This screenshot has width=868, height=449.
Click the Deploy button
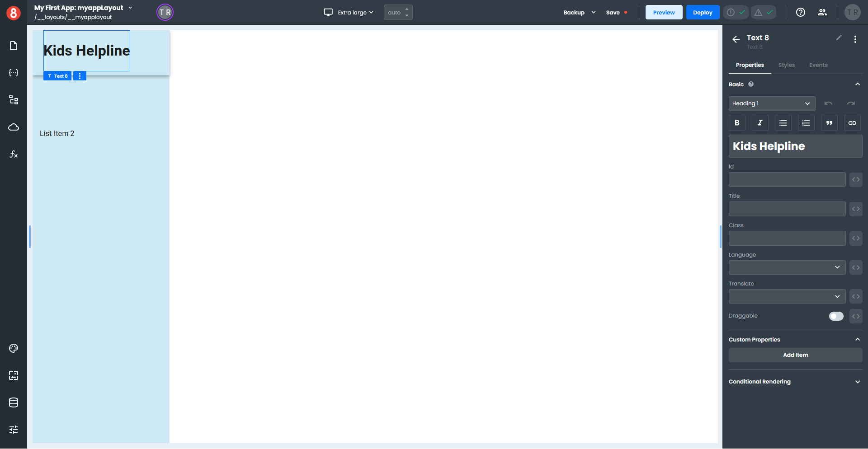click(702, 13)
